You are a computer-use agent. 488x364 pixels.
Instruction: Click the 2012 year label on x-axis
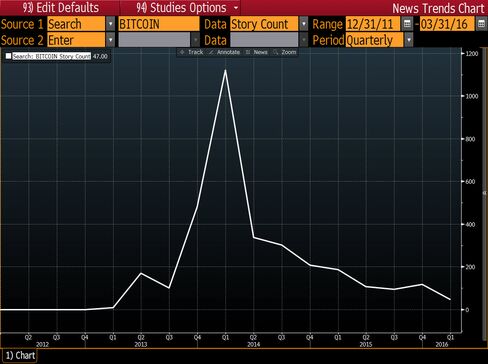point(42,345)
